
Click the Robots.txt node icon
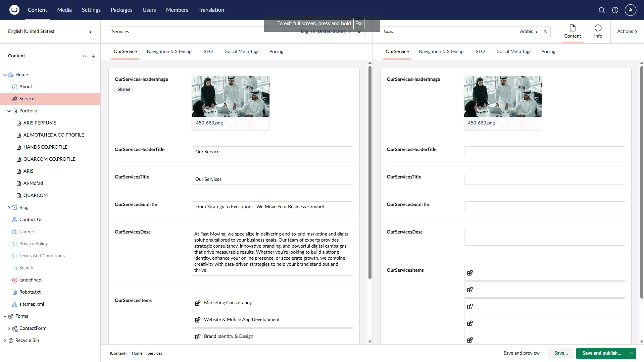tap(15, 292)
